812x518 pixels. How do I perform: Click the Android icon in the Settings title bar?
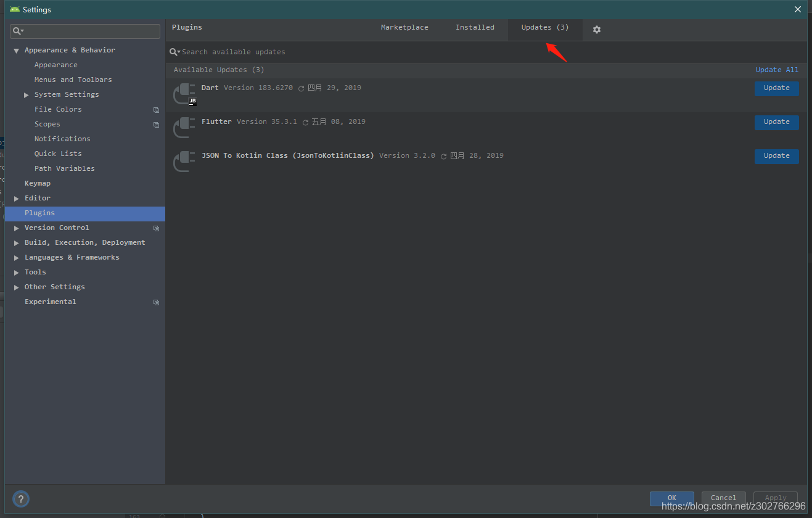[15, 9]
